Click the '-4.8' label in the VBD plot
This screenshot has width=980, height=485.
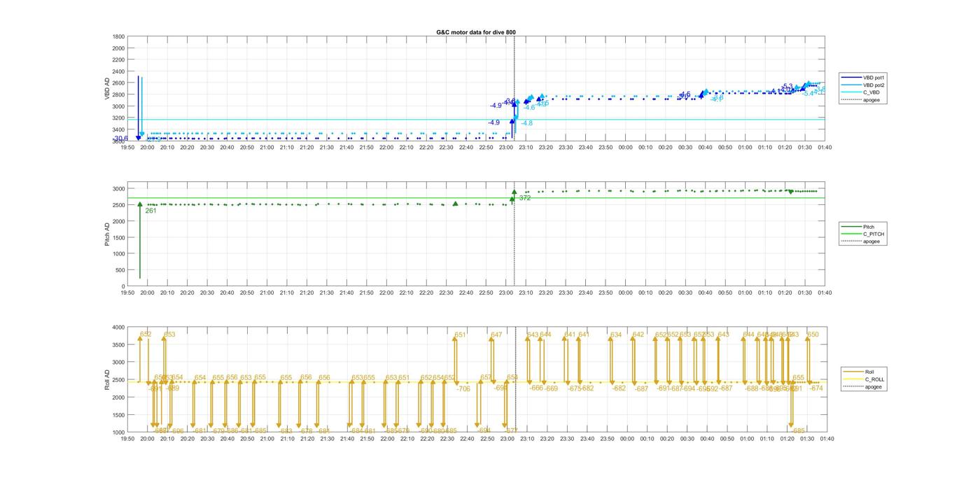[x=526, y=123]
